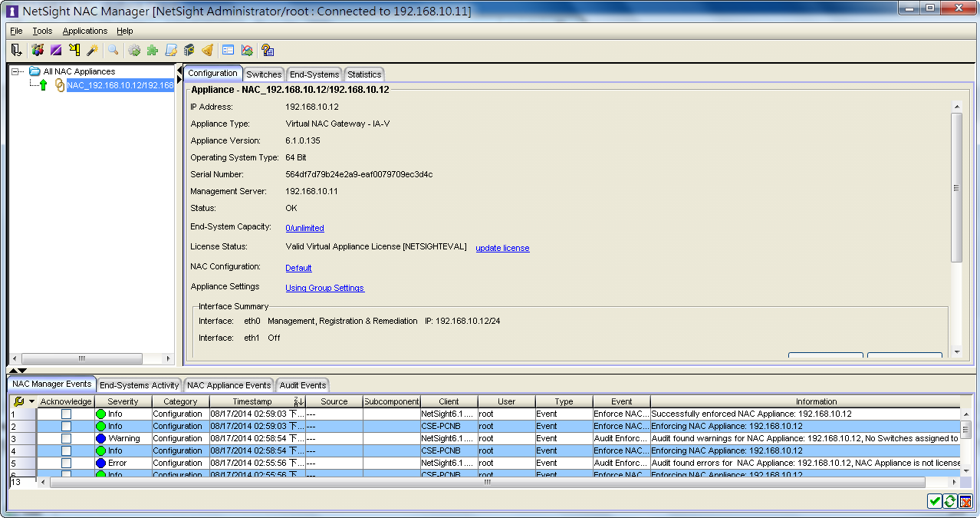
Task: Click the CSE-PCNB client cell in row 2
Action: pos(449,426)
